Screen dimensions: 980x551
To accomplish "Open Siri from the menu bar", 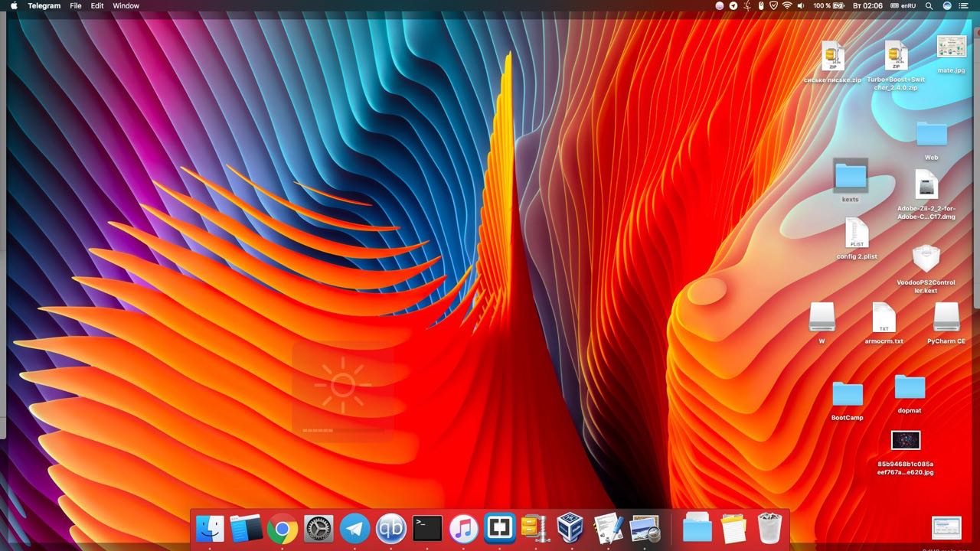I will tap(947, 6).
